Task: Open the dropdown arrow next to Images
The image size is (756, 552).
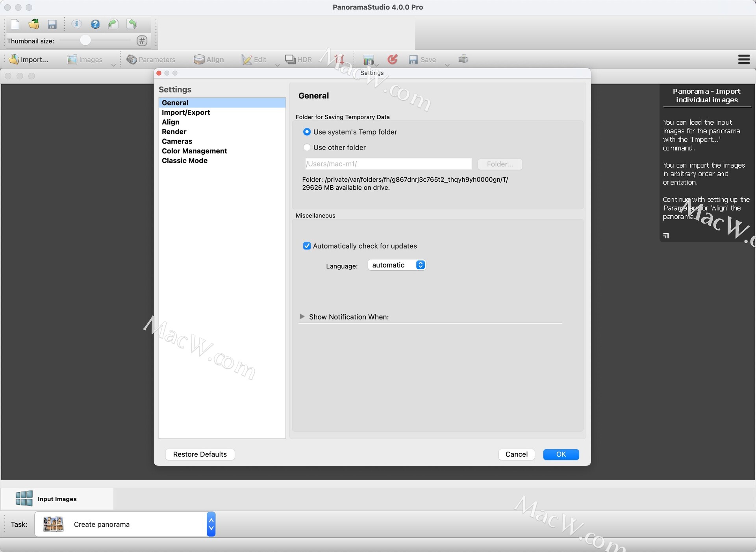Action: (x=113, y=65)
